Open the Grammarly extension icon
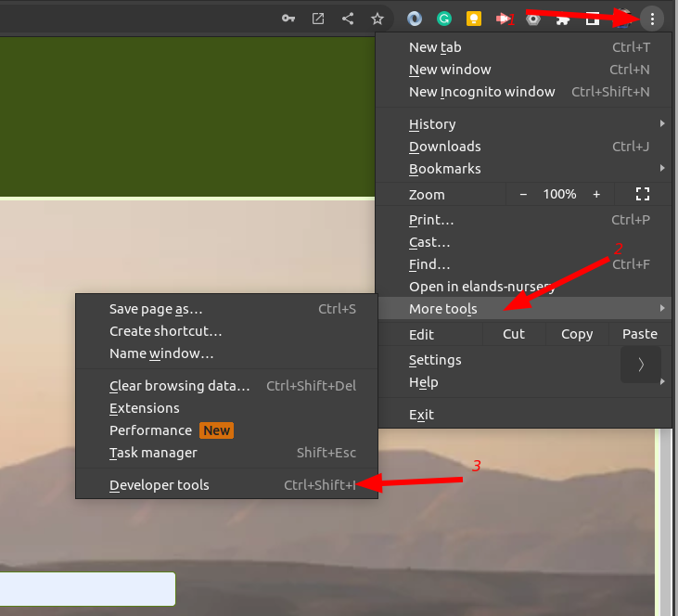The image size is (678, 616). [444, 19]
